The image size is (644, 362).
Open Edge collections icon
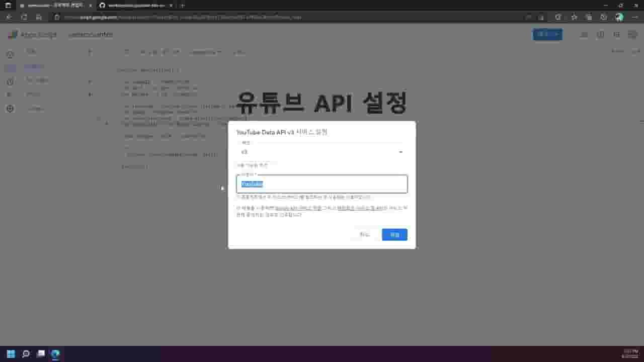click(589, 17)
